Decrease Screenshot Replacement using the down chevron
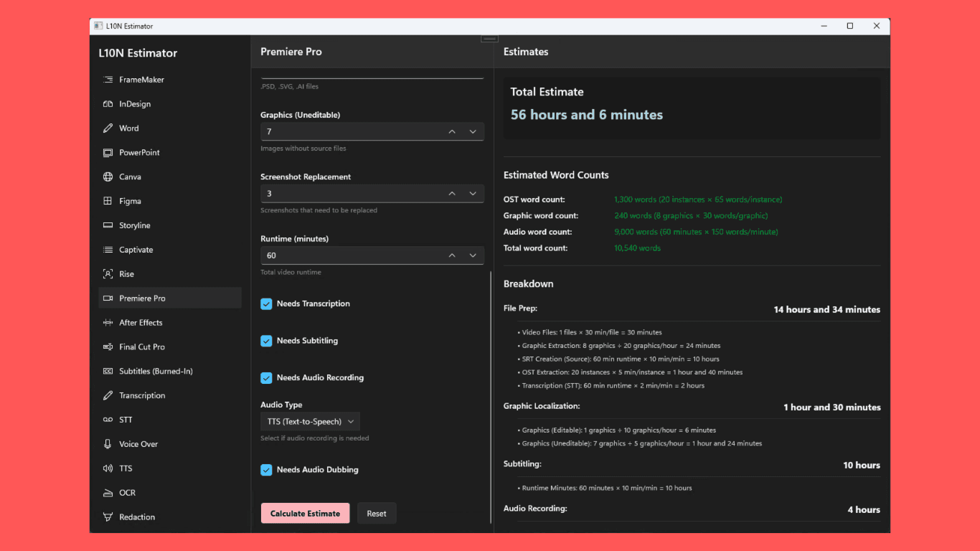The image size is (980, 551). pos(473,193)
